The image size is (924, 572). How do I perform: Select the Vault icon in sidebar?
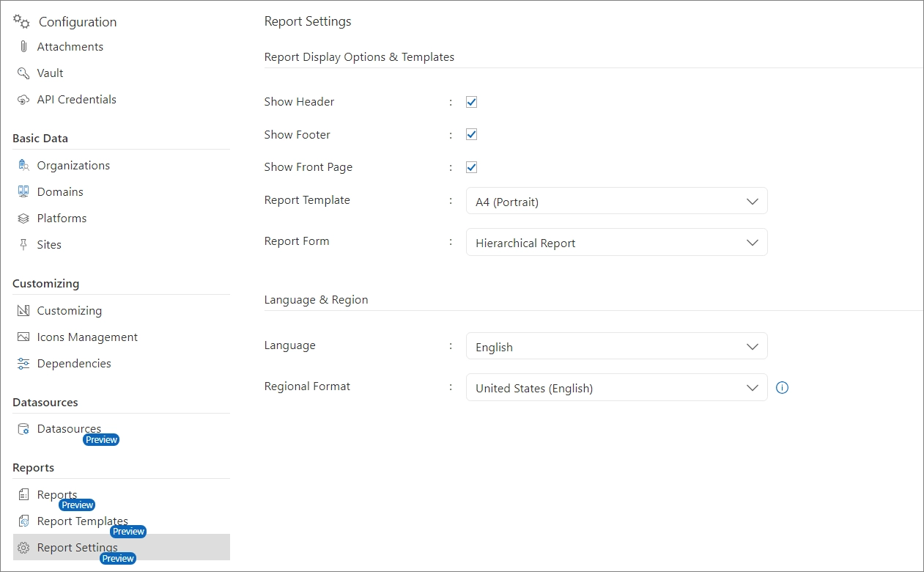[24, 73]
